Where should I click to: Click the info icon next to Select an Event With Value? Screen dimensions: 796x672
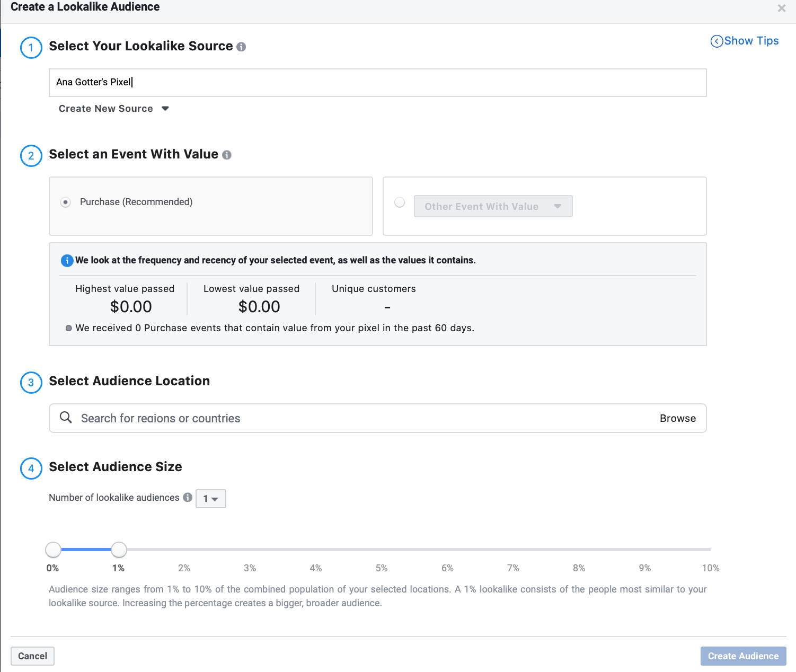point(227,155)
